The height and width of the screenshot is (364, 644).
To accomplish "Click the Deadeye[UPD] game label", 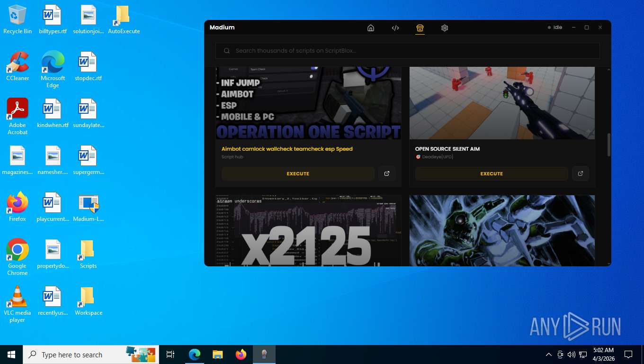I will (434, 157).
